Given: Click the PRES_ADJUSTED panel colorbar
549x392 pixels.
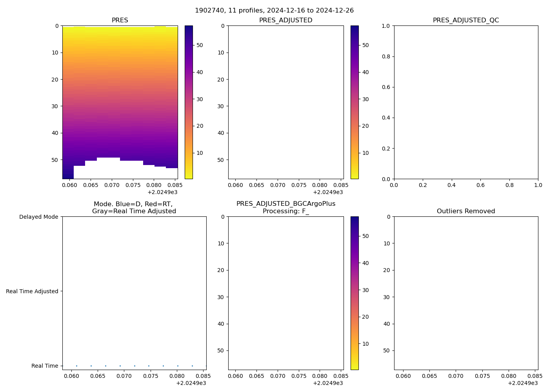Looking at the screenshot, I should pyautogui.click(x=354, y=102).
